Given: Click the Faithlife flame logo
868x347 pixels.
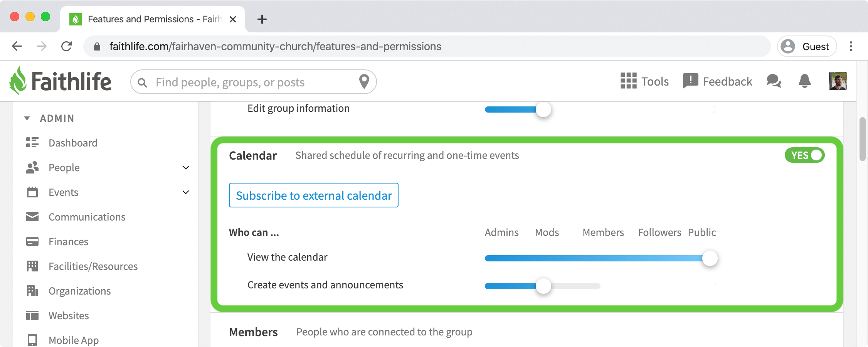Looking at the screenshot, I should pos(18,81).
